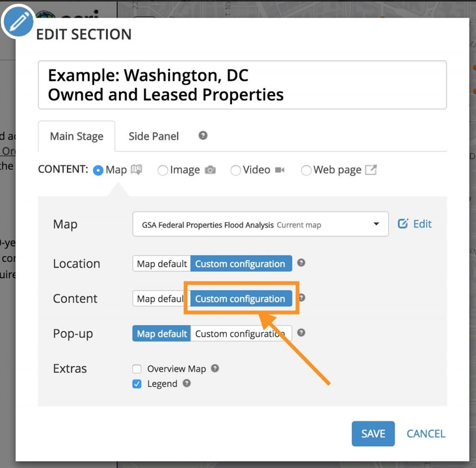Click the Edit map pencil icon
The image size is (476, 468).
coord(403,224)
